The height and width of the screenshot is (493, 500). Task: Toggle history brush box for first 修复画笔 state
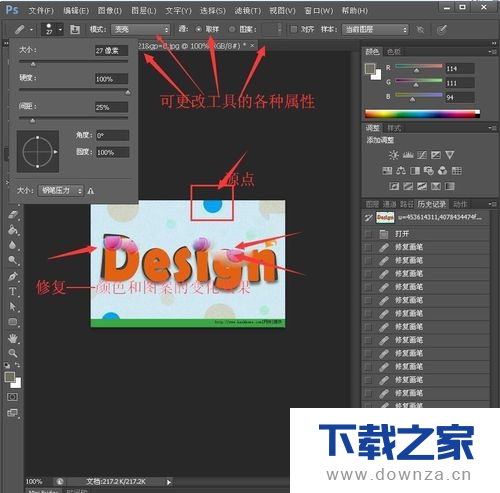point(368,247)
